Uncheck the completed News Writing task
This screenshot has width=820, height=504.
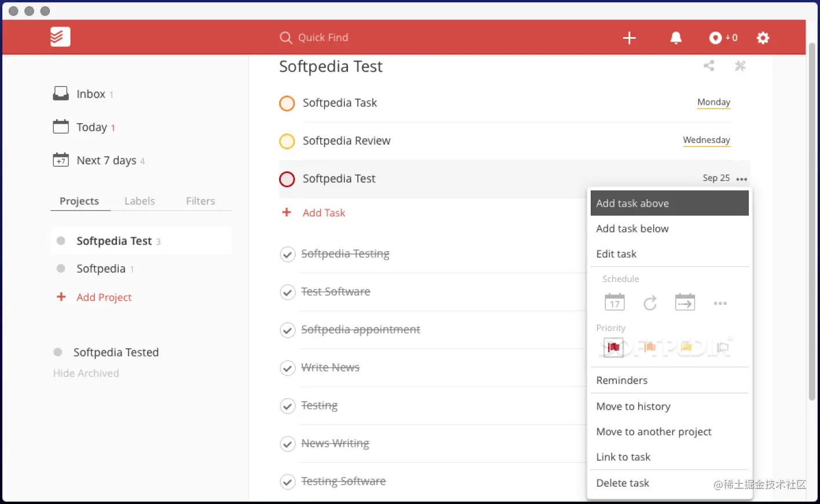pyautogui.click(x=288, y=444)
